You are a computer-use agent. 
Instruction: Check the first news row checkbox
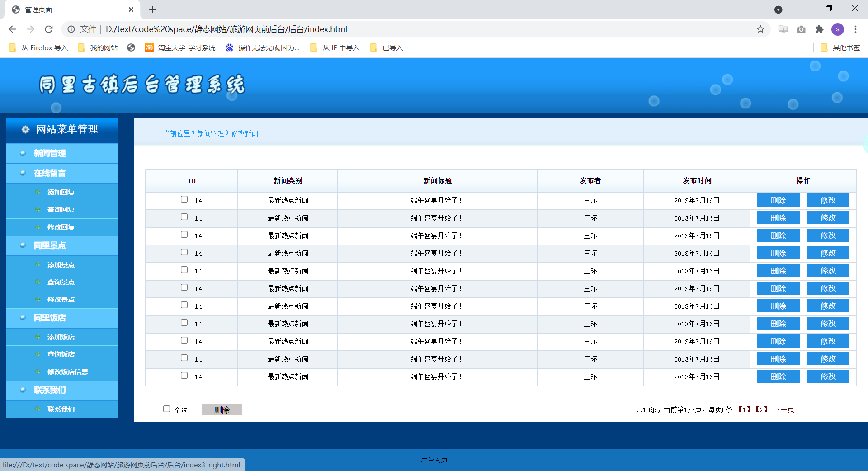click(x=184, y=199)
